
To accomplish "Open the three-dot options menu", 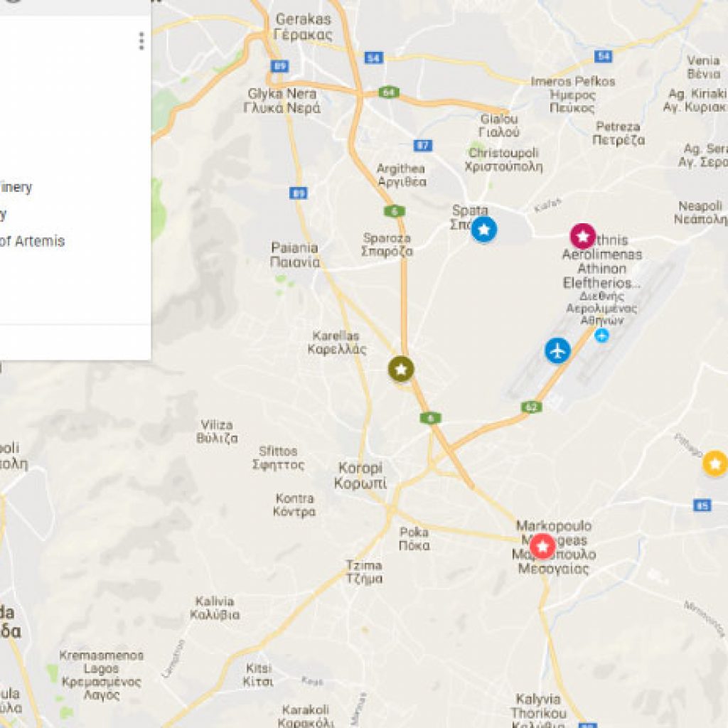I will tap(141, 41).
